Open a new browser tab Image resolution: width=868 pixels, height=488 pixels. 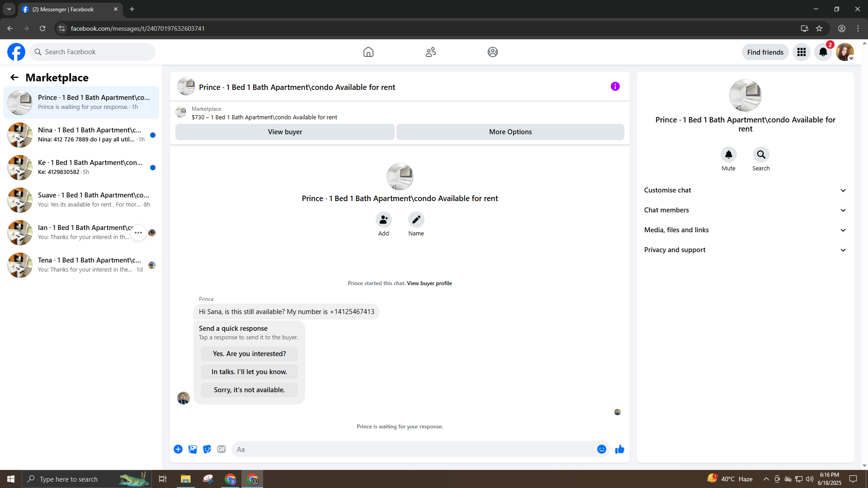[x=132, y=9]
